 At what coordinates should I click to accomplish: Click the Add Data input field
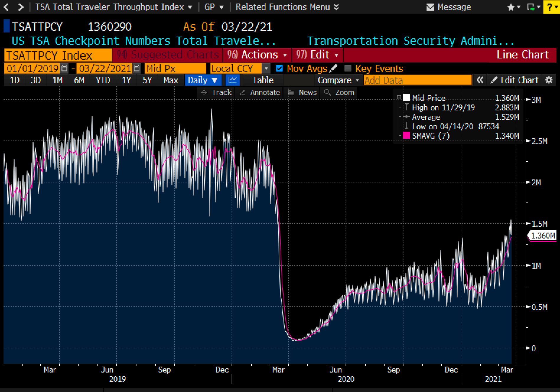click(x=418, y=80)
